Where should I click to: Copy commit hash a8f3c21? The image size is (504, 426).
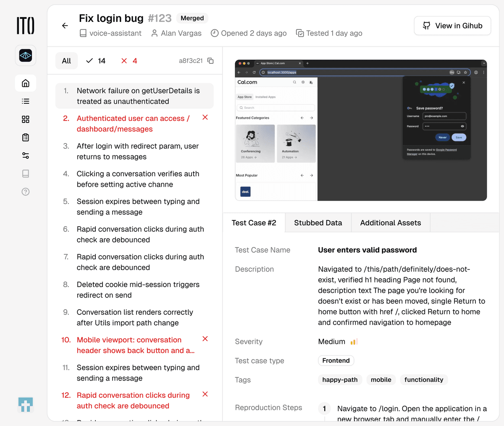click(x=211, y=61)
